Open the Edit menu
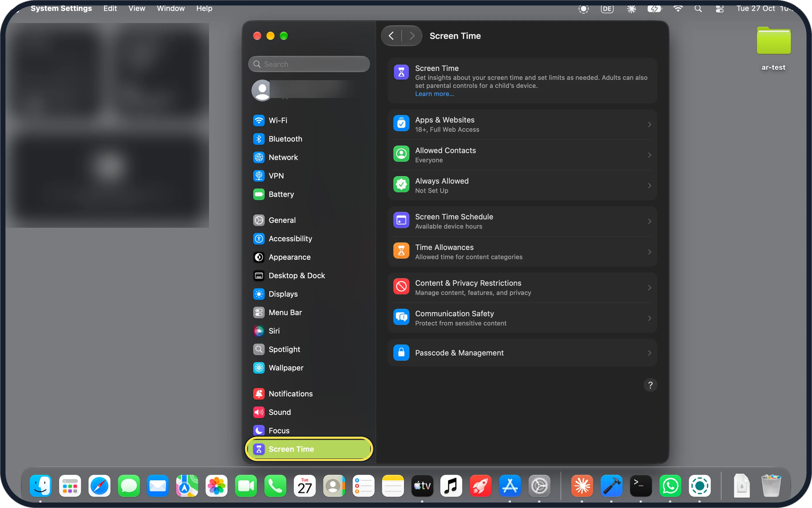The width and height of the screenshot is (812, 508). 110,8
